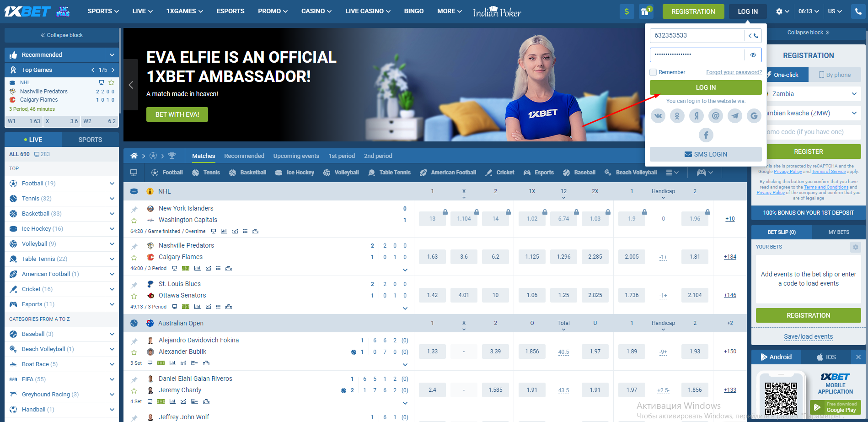Switch to LIVE toggle in sidebar
The height and width of the screenshot is (422, 868).
[33, 140]
